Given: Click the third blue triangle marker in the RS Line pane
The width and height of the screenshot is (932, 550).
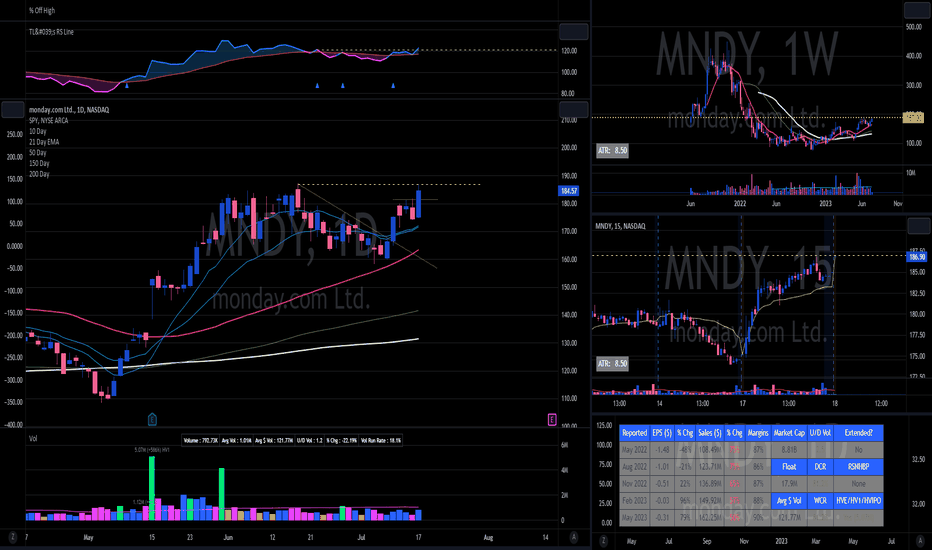Looking at the screenshot, I should click(x=342, y=86).
